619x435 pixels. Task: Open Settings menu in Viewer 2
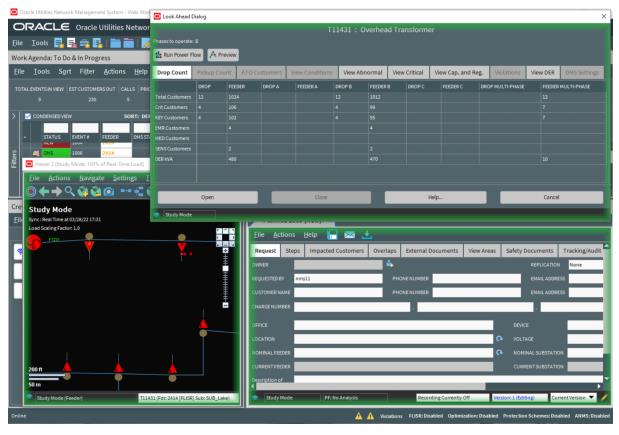click(x=125, y=178)
